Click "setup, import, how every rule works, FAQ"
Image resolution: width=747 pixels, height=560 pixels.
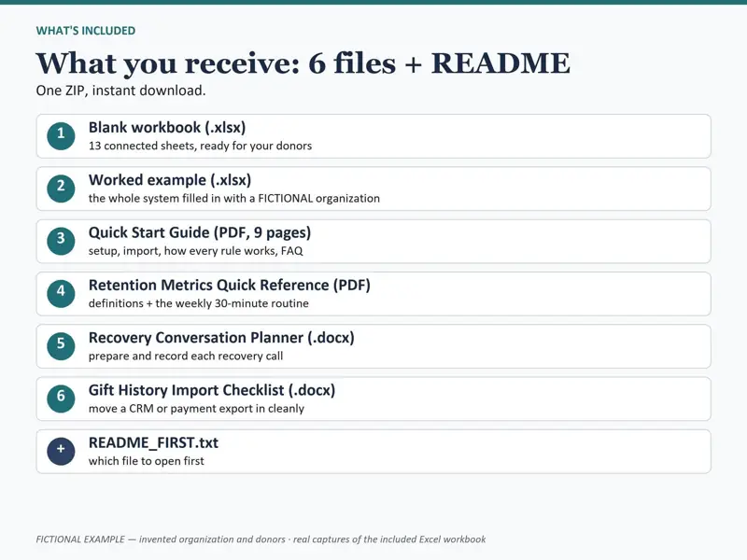(x=195, y=251)
